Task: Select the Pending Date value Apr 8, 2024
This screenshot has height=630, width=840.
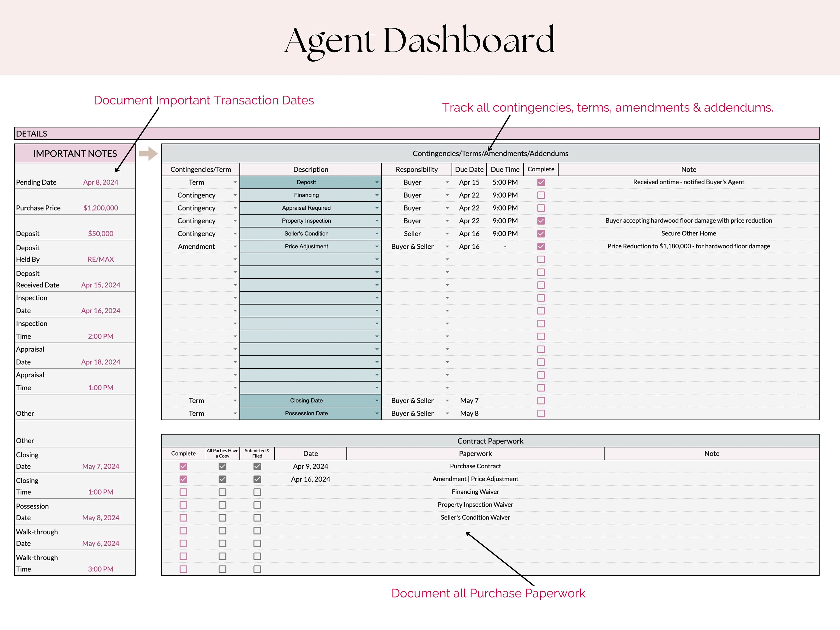Action: click(x=101, y=182)
